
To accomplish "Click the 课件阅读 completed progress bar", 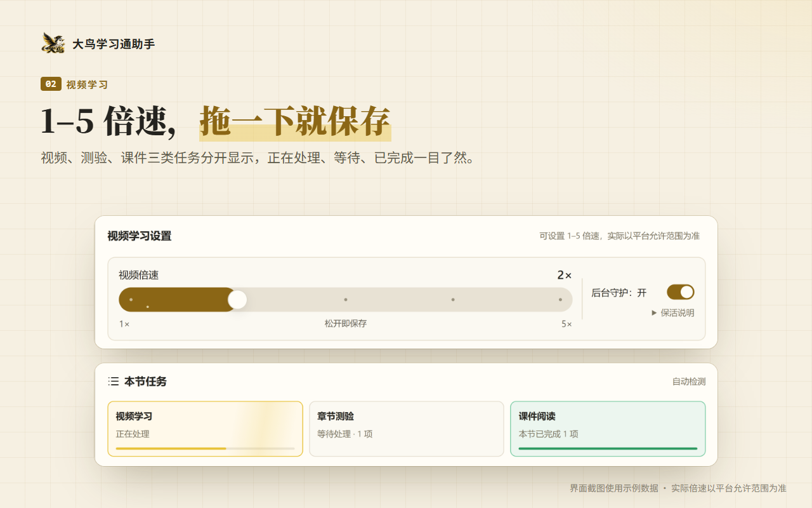I will [x=608, y=448].
